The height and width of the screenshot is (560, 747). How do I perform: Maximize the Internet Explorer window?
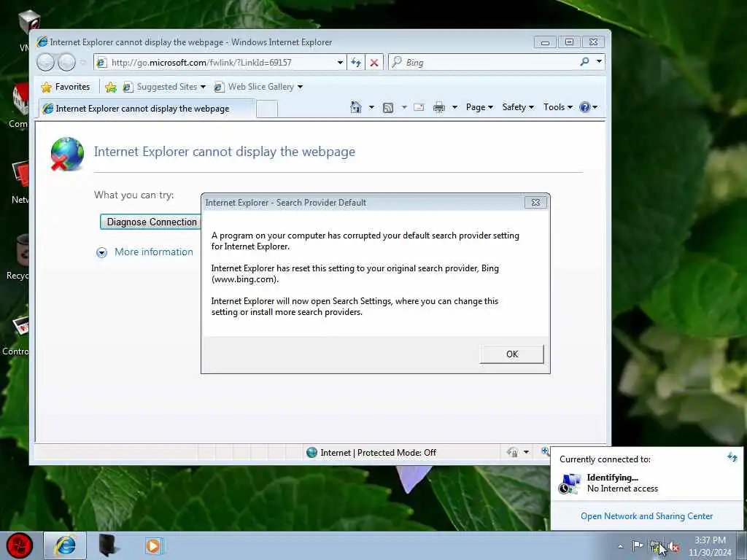point(569,42)
